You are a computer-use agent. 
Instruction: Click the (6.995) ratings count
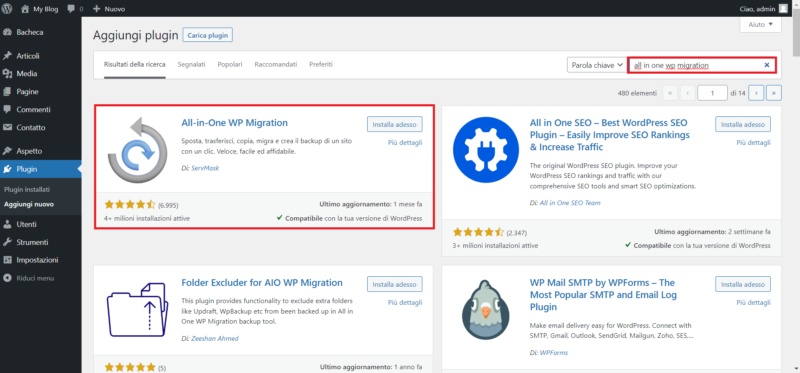[x=168, y=205]
